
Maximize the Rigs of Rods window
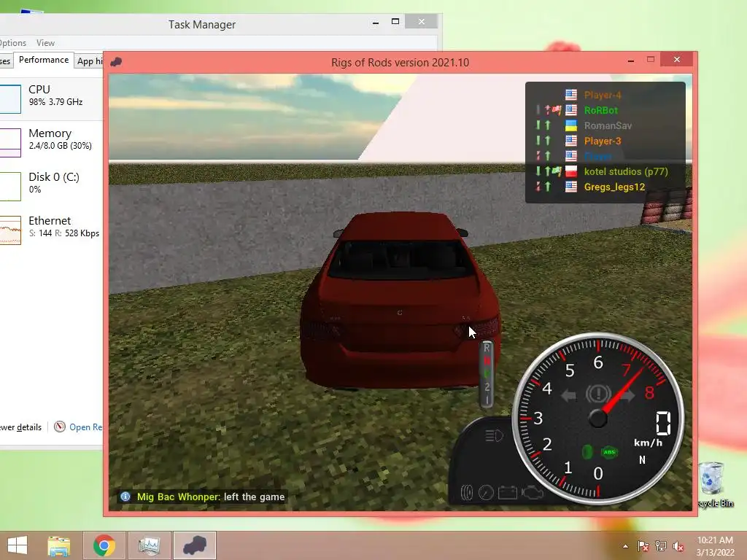(651, 60)
